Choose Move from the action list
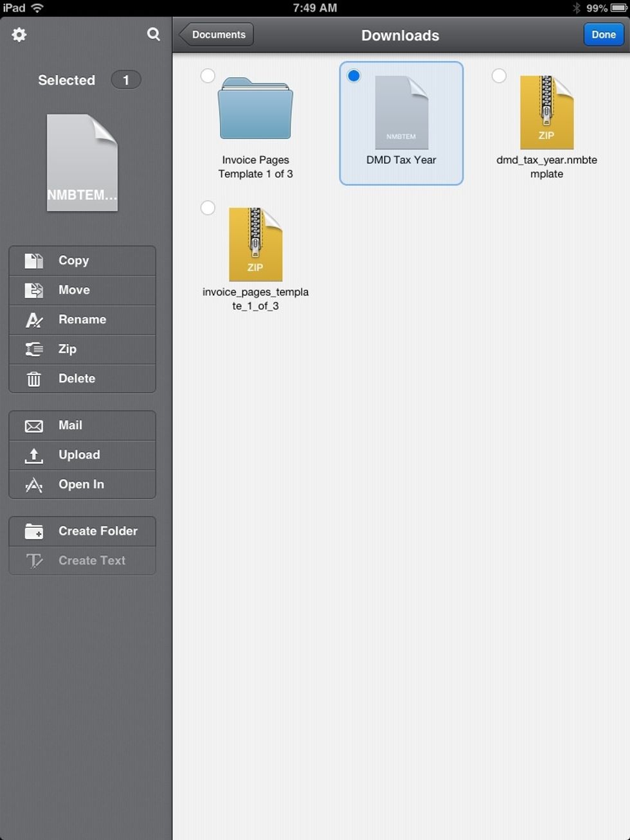 tap(82, 290)
